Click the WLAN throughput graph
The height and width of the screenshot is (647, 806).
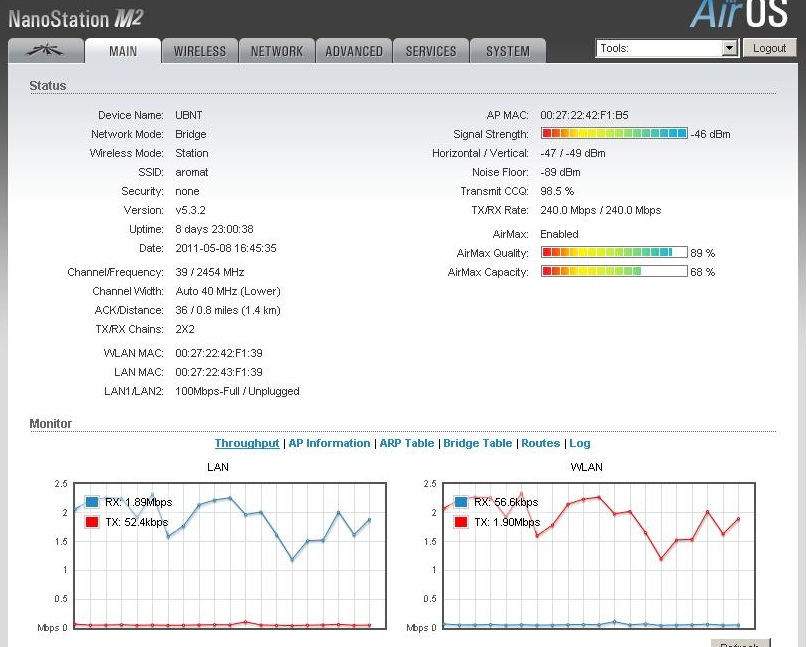pyautogui.click(x=599, y=555)
